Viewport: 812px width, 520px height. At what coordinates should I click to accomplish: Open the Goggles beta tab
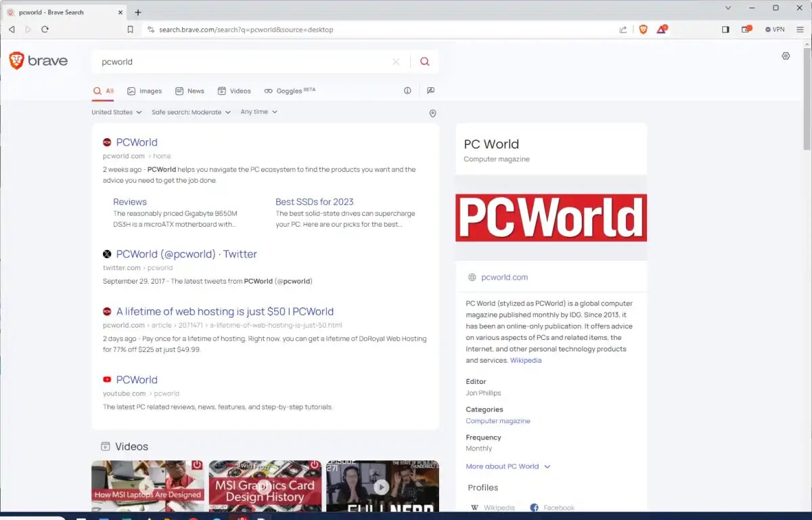click(290, 91)
